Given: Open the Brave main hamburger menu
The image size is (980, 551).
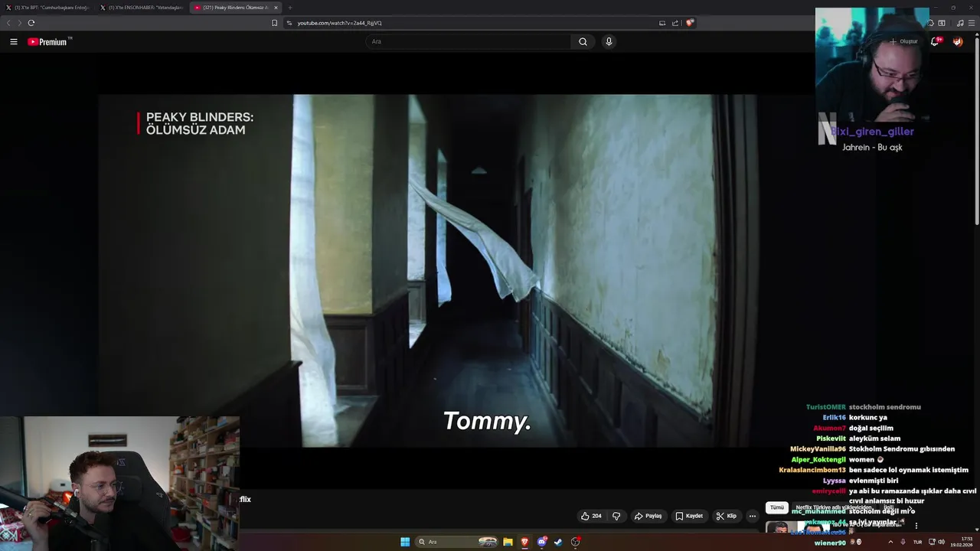Looking at the screenshot, I should coord(972,23).
